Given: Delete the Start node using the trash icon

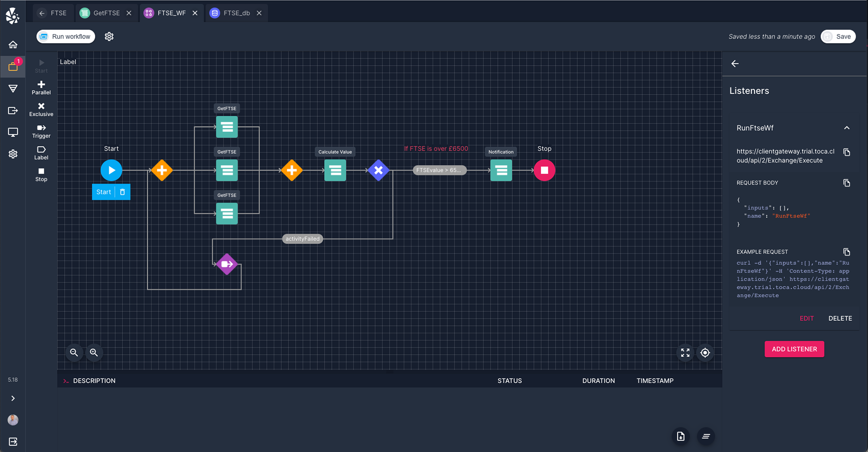Looking at the screenshot, I should [x=123, y=192].
